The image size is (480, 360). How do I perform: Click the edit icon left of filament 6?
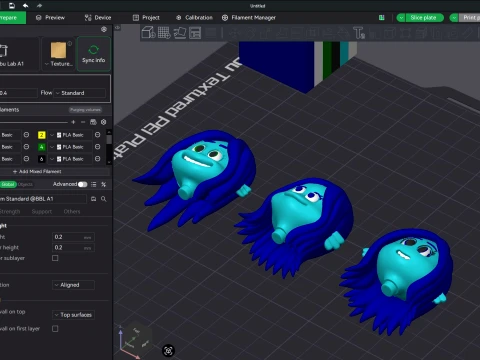coord(26,159)
